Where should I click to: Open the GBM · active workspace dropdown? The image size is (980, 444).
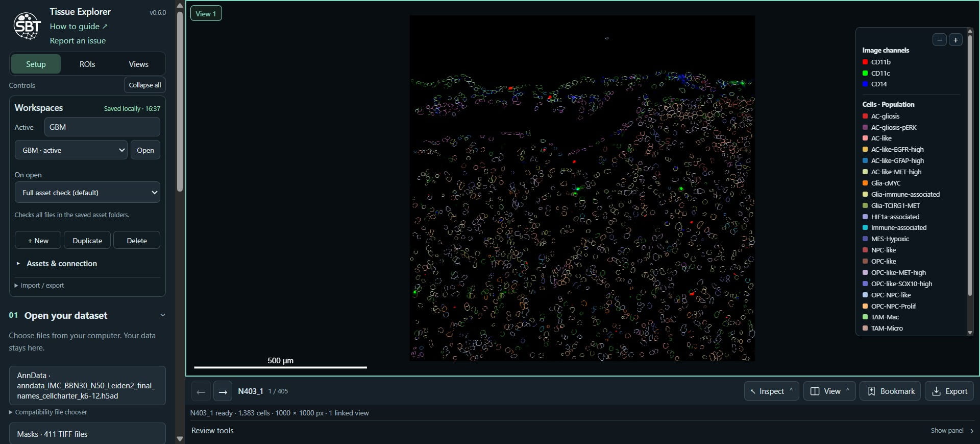click(71, 150)
